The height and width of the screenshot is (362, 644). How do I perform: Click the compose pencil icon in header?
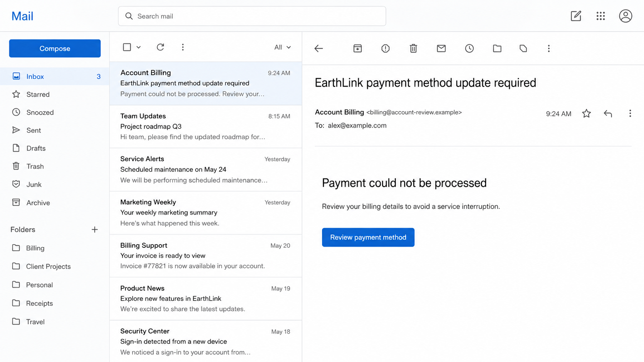[576, 16]
